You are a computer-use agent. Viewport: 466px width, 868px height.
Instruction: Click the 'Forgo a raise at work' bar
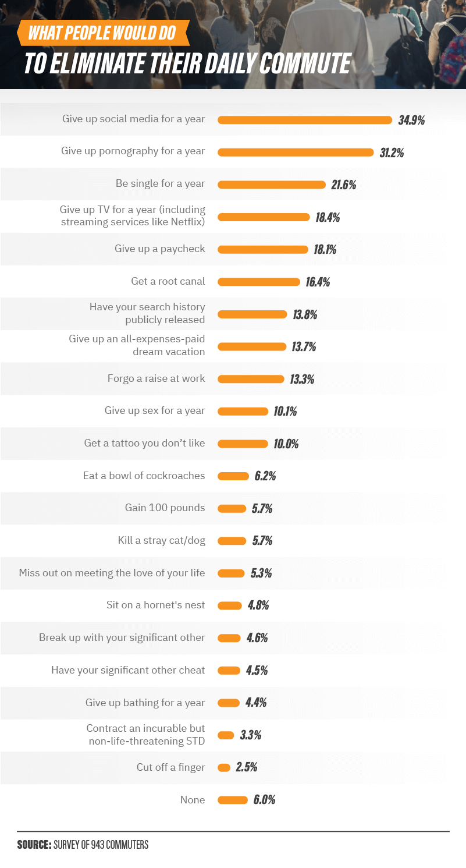[x=251, y=379]
